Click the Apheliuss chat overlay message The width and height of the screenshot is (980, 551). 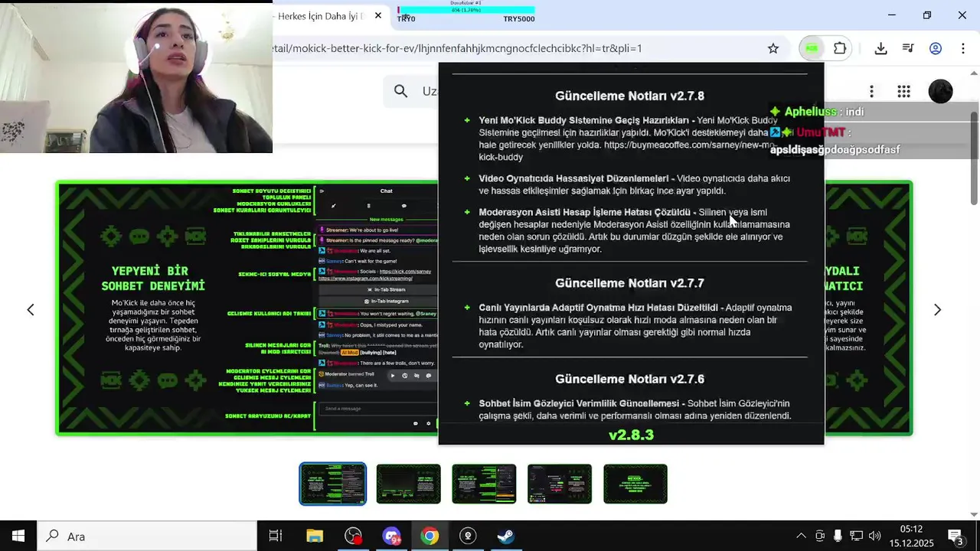pyautogui.click(x=818, y=112)
